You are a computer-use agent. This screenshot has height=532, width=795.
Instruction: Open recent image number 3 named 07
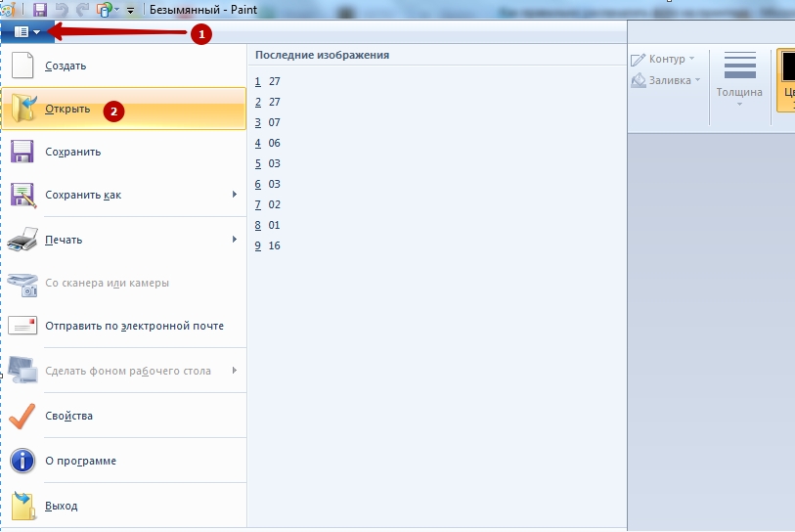pyautogui.click(x=274, y=122)
